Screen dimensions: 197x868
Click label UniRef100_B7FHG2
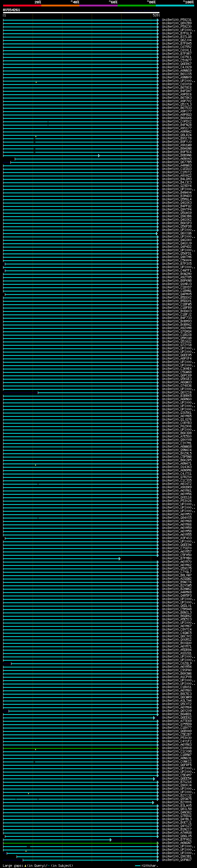176,840
